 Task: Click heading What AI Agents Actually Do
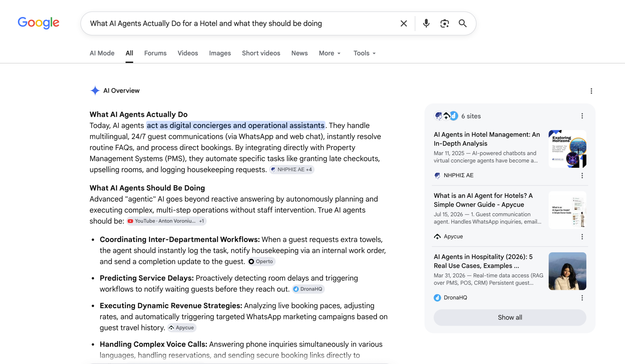138,114
